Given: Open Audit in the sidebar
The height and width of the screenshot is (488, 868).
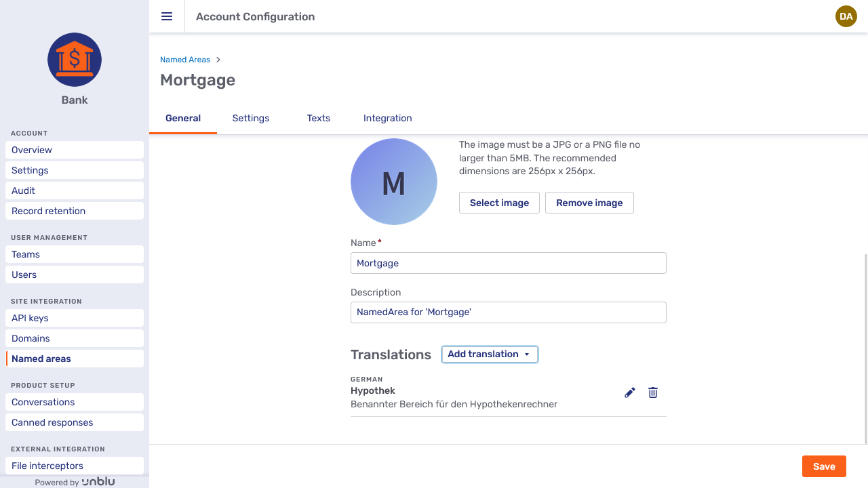Looking at the screenshot, I should (x=75, y=190).
